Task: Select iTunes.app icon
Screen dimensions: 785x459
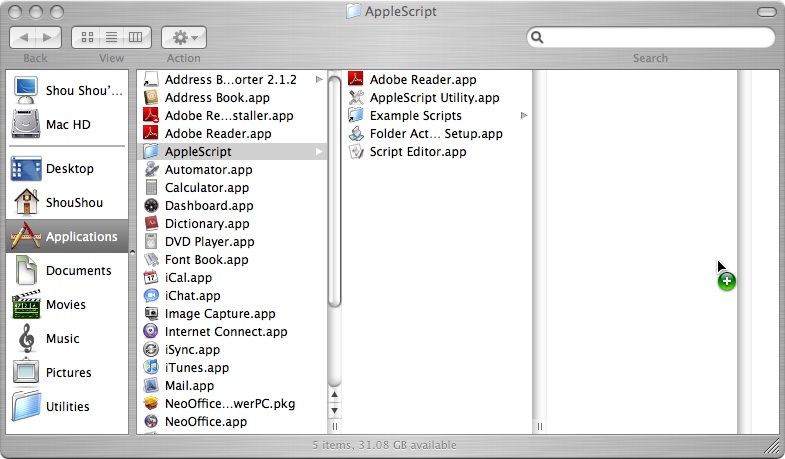Action: pos(151,368)
